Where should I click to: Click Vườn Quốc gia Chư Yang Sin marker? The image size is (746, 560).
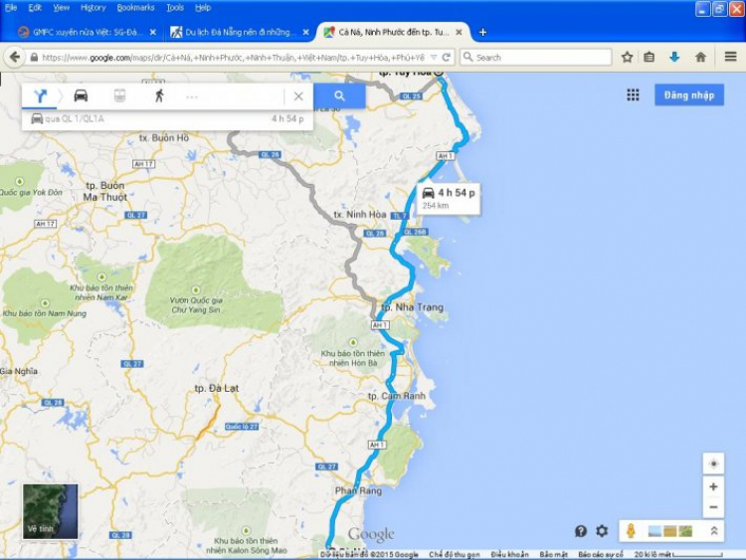(196, 289)
